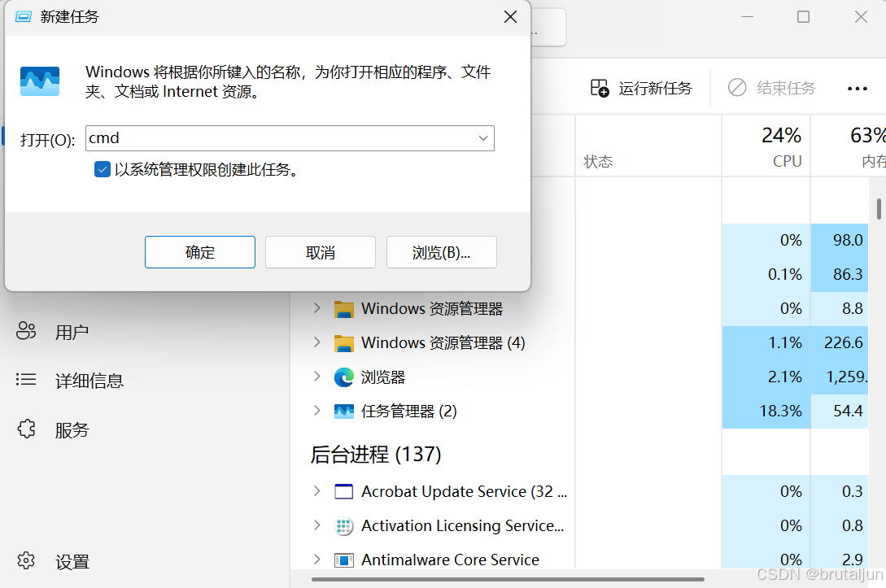Click the Details list icon in the sidebar

(x=26, y=380)
